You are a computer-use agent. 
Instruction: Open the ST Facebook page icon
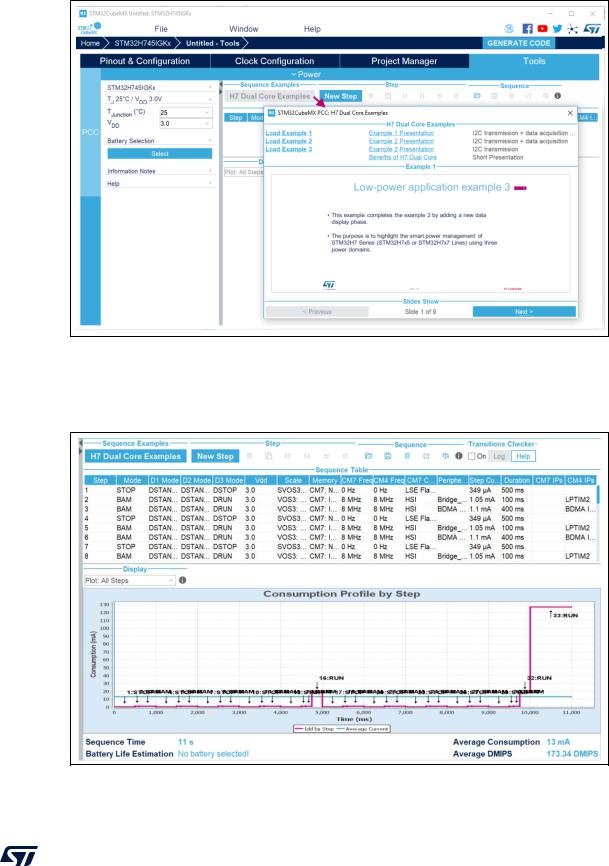[527, 29]
